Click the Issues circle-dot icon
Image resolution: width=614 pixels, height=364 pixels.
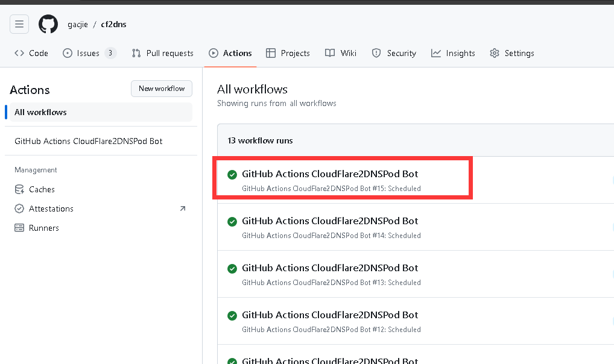coord(68,53)
